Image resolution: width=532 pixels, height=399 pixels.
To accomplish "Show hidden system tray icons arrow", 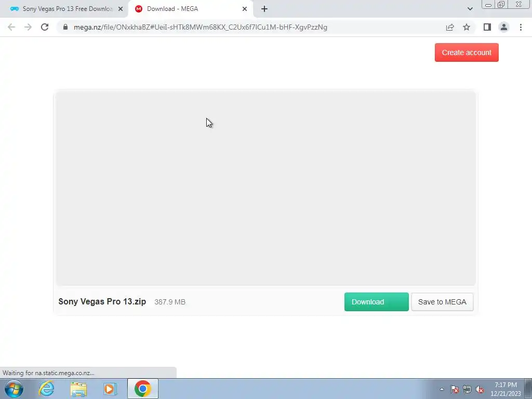I will tap(442, 389).
